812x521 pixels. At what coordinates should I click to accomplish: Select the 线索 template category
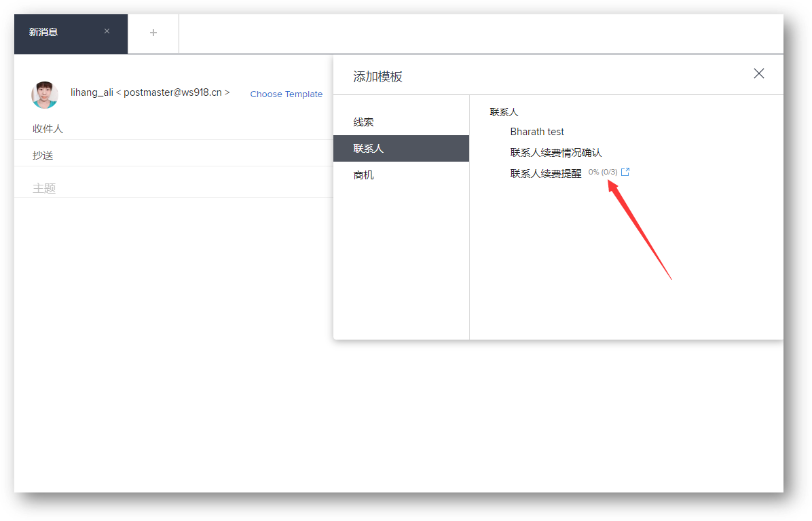point(363,122)
